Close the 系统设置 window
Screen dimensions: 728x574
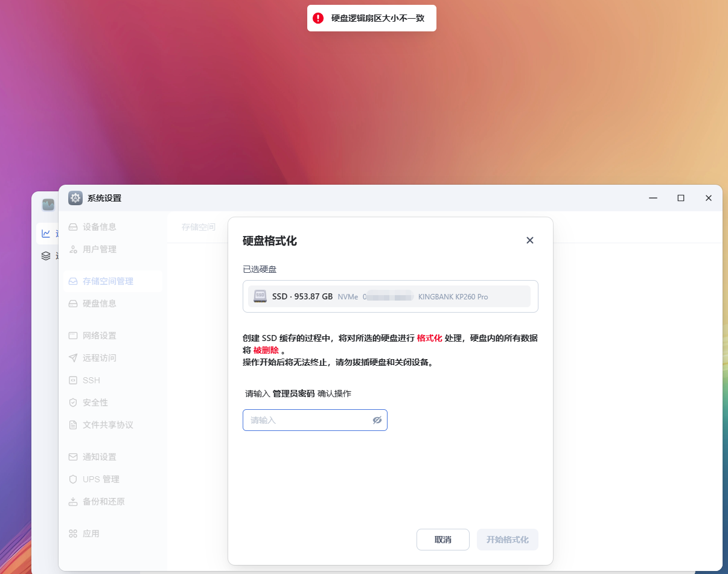(709, 198)
